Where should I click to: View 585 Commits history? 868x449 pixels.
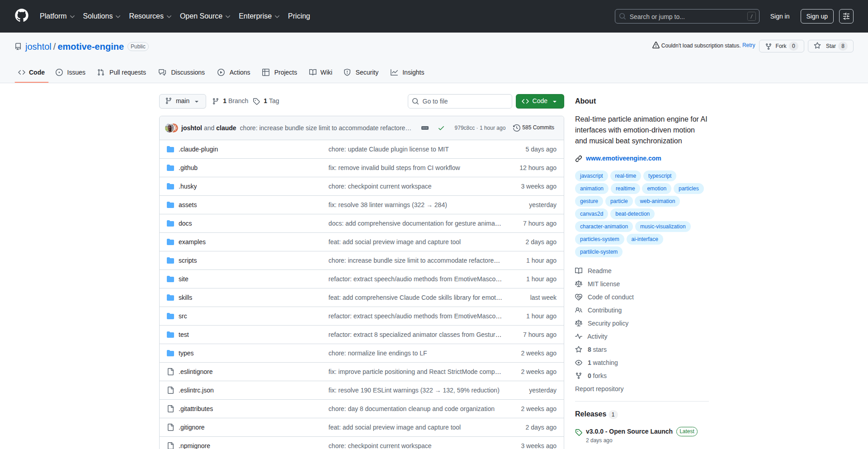(x=533, y=128)
